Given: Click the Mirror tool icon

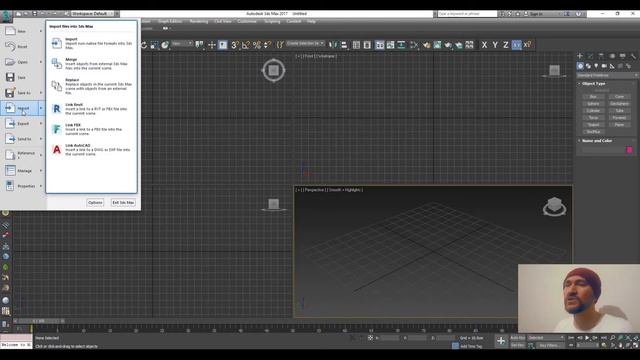Looking at the screenshot, I should 333,45.
